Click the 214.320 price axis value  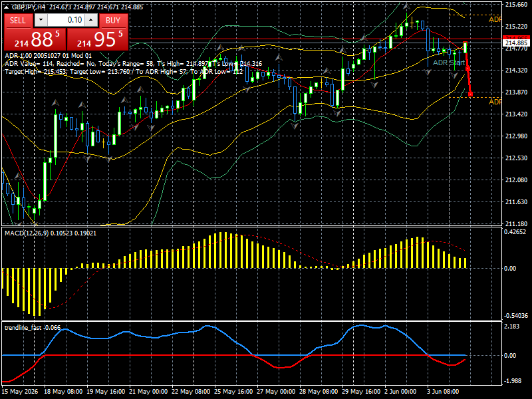[516, 70]
